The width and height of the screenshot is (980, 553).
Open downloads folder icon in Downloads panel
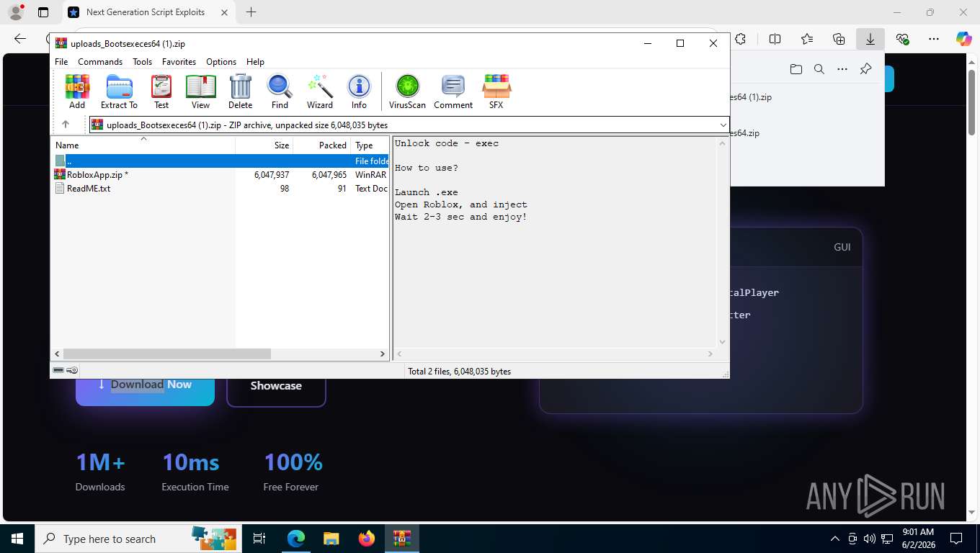tap(796, 69)
